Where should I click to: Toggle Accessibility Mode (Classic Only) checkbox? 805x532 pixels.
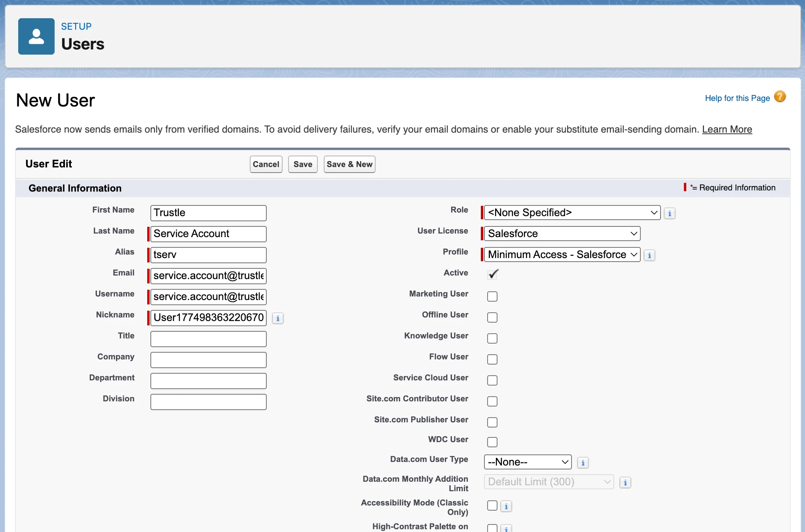492,505
